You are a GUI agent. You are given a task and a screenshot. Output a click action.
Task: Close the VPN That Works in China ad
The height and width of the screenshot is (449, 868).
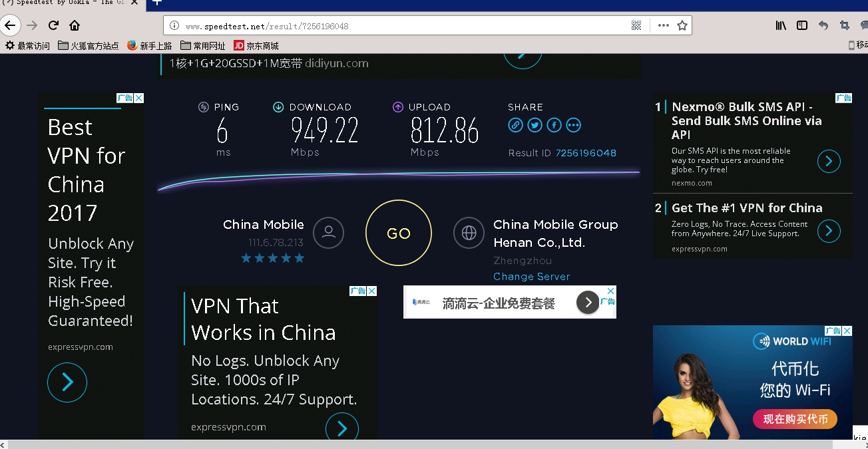click(x=372, y=291)
